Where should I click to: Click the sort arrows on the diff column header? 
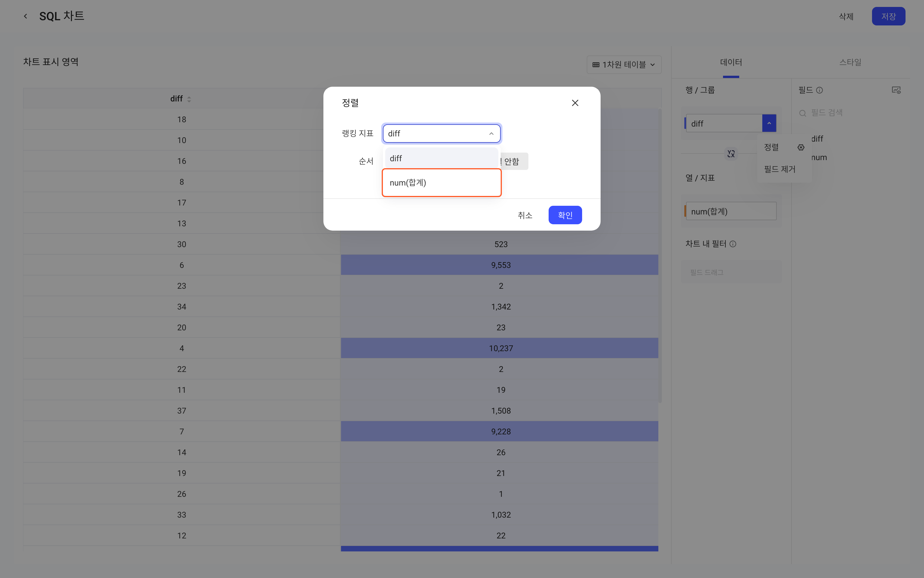pos(189,99)
